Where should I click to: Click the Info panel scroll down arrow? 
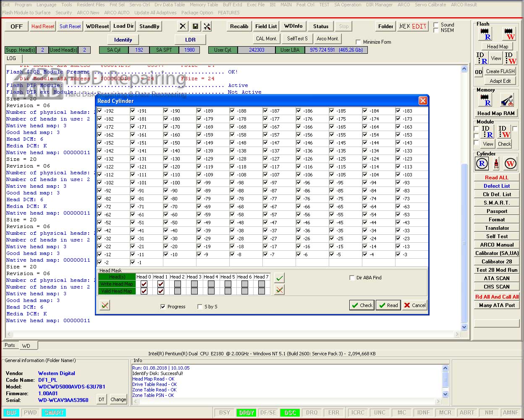445,394
